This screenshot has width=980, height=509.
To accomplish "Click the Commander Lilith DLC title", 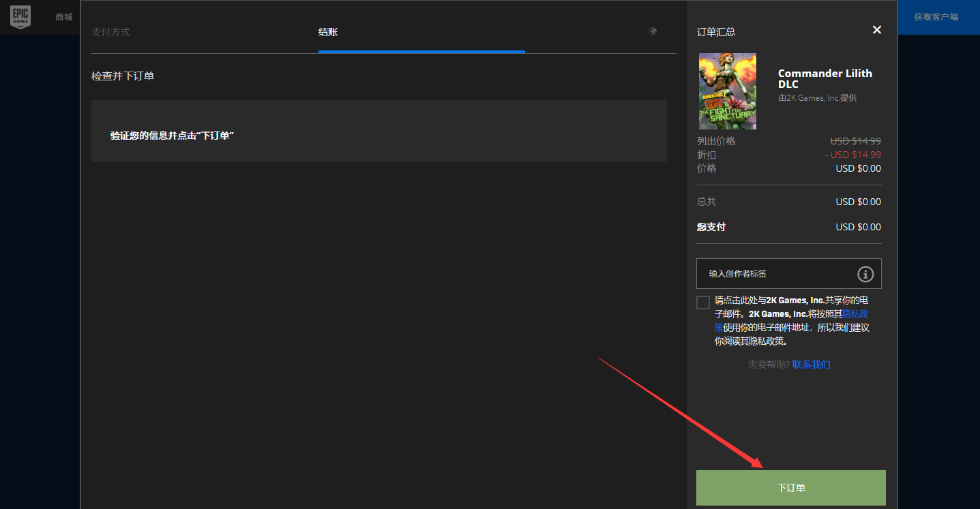I will coord(825,78).
